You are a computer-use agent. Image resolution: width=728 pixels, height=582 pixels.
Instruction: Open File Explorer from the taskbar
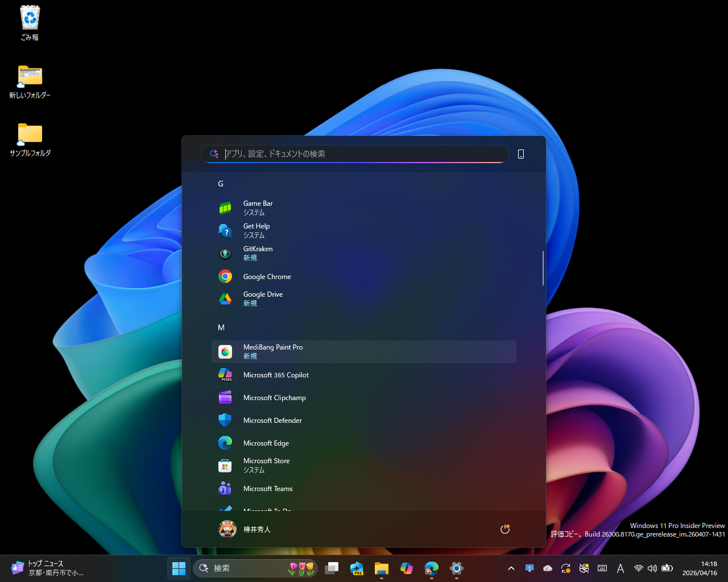tap(382, 568)
